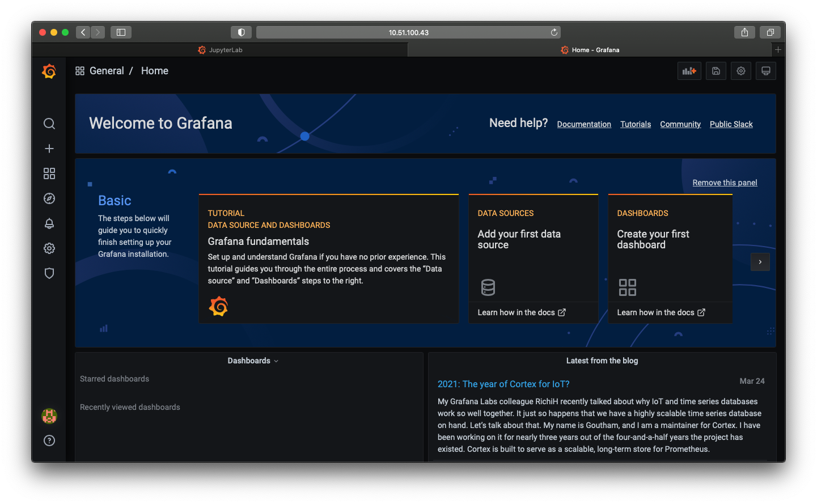This screenshot has width=817, height=504.
Task: Advance setup steps with the right chevron
Action: tap(760, 261)
